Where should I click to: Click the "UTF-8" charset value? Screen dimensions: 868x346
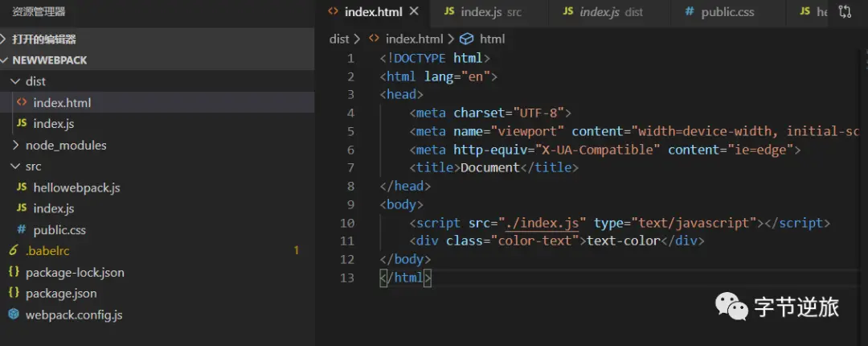[538, 113]
